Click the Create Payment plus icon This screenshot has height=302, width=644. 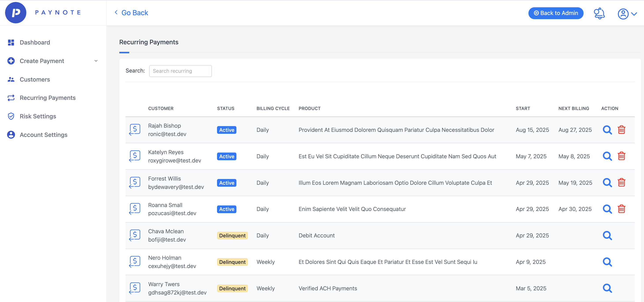[x=11, y=61]
